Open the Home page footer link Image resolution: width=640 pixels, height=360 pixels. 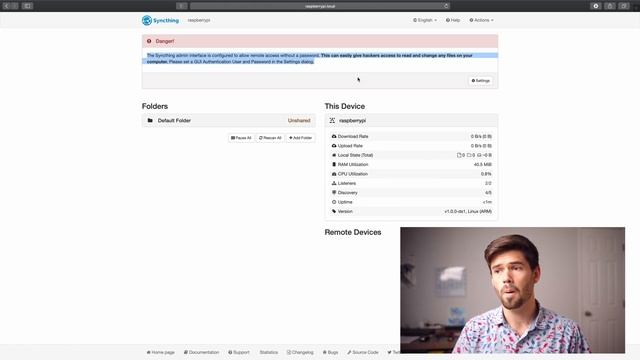tap(160, 352)
